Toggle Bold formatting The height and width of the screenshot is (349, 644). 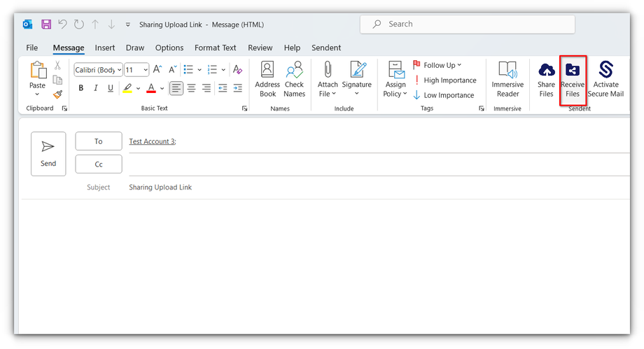pyautogui.click(x=80, y=88)
